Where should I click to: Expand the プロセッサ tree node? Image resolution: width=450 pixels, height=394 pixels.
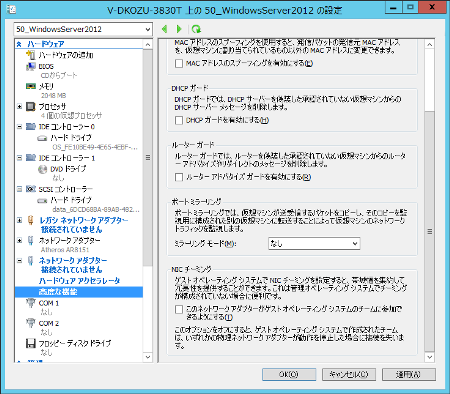pyautogui.click(x=20, y=107)
